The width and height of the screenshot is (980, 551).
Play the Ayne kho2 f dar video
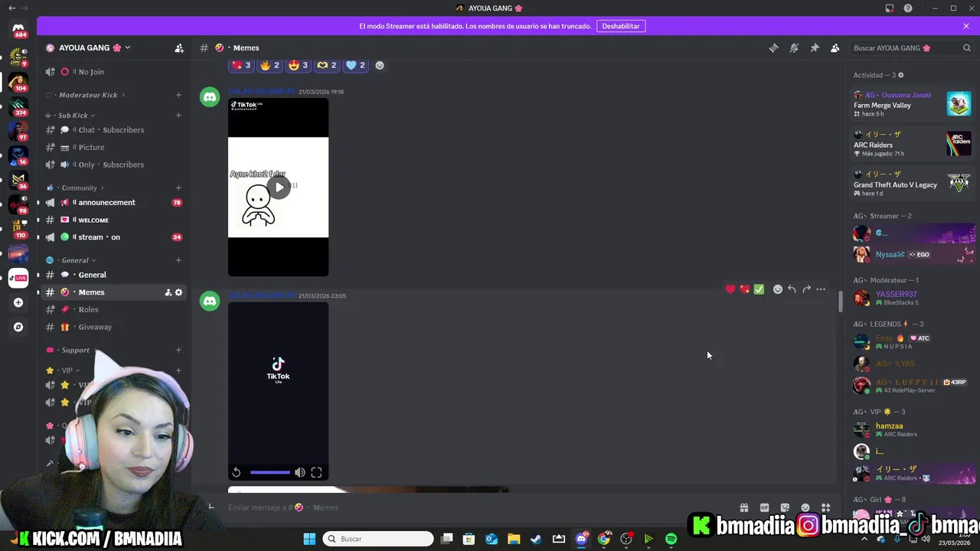tap(278, 187)
